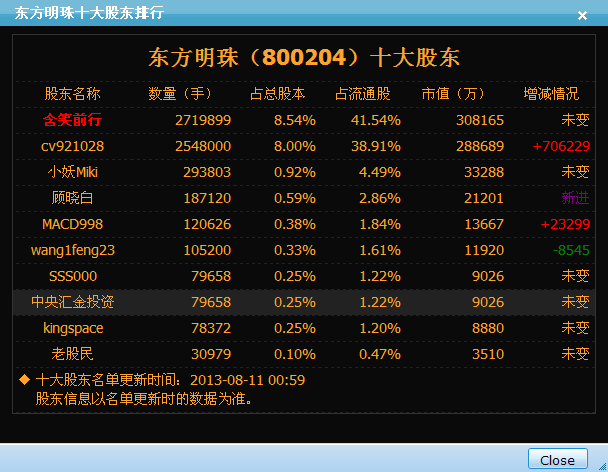Click the update time 2013-08-11 00:59

point(247,380)
